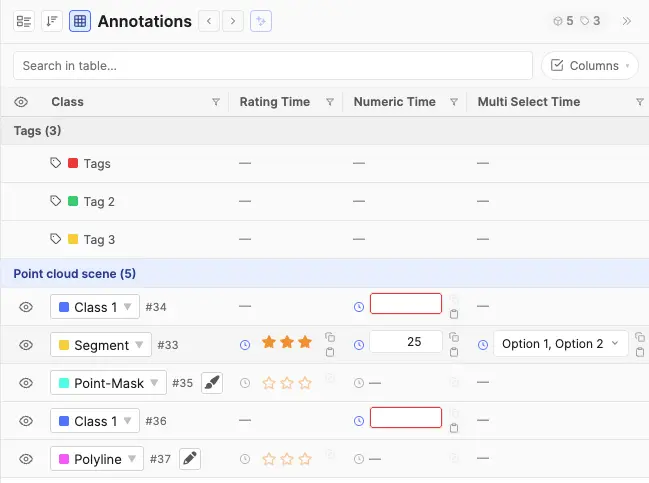This screenshot has height=483, width=649.
Task: Click clock icon in Segment rating cell
Action: pyautogui.click(x=245, y=345)
